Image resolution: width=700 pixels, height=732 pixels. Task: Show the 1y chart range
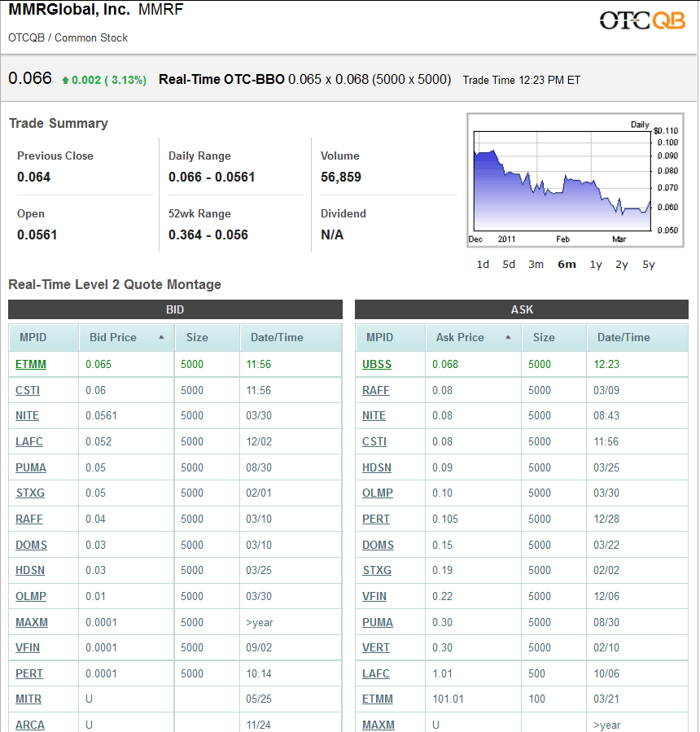596,264
